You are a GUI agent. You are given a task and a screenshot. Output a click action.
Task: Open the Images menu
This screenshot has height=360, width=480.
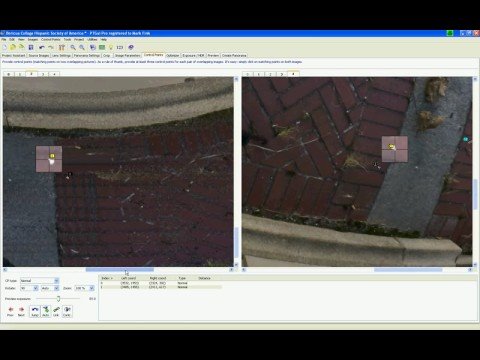(x=33, y=40)
